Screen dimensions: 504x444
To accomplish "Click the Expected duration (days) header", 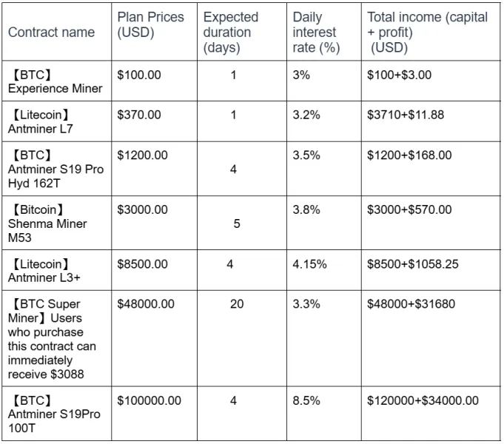I will click(x=230, y=32).
